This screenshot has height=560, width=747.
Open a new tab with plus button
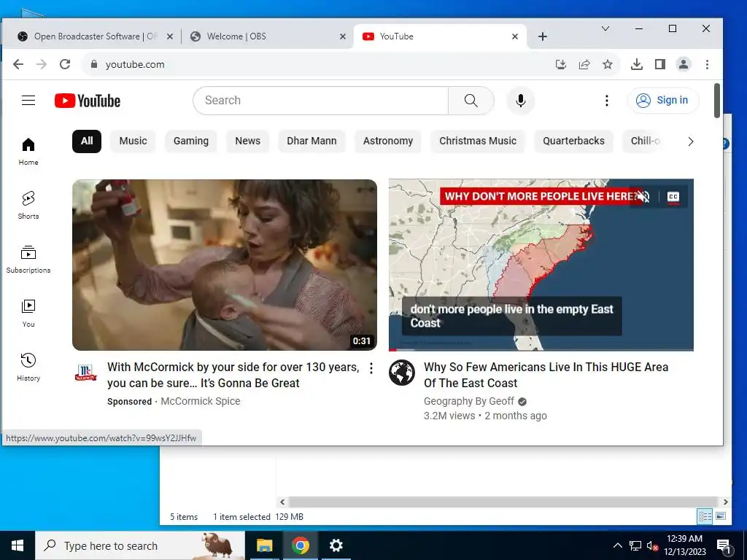coord(542,36)
